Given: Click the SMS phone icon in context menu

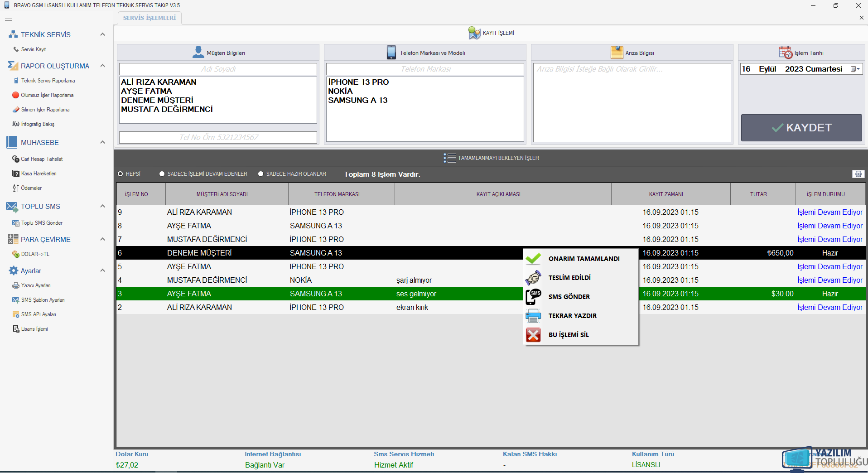Looking at the screenshot, I should (x=533, y=297).
